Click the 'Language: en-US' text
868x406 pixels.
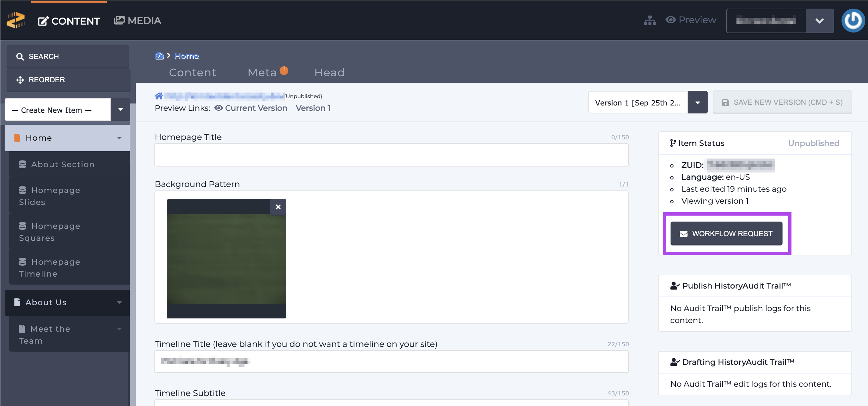click(715, 177)
